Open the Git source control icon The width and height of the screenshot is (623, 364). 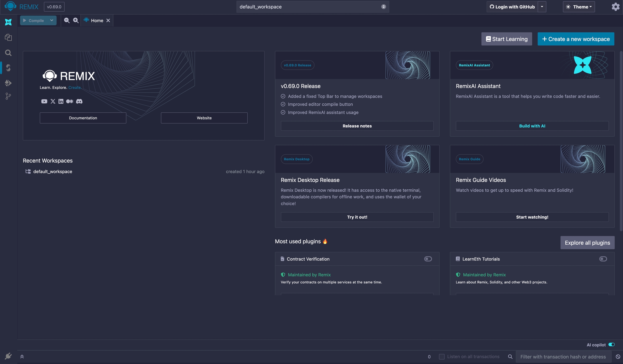[x=8, y=96]
